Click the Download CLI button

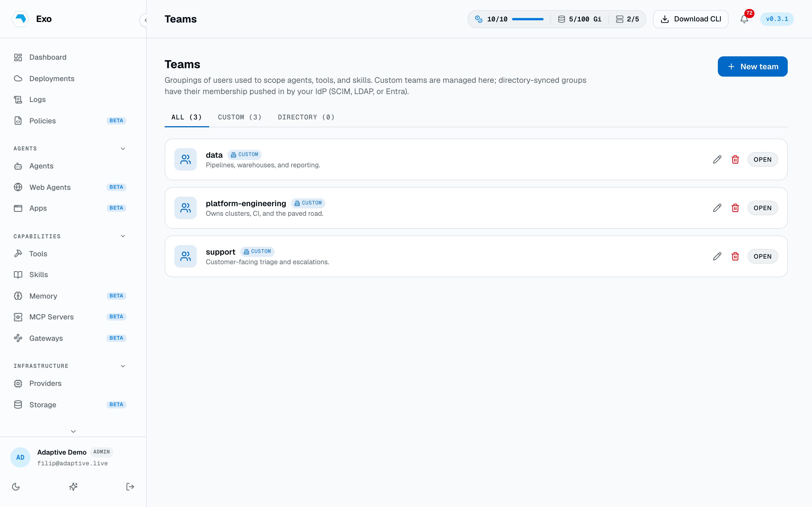[x=690, y=19]
